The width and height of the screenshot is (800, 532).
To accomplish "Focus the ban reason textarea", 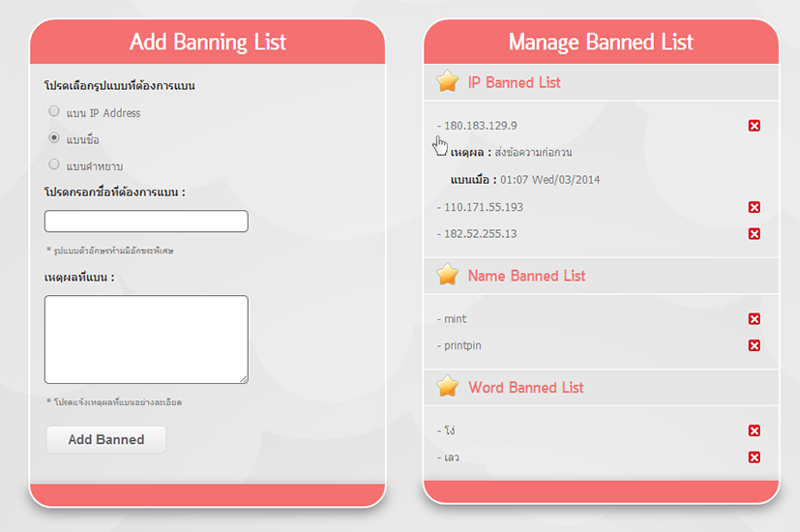I will click(146, 340).
